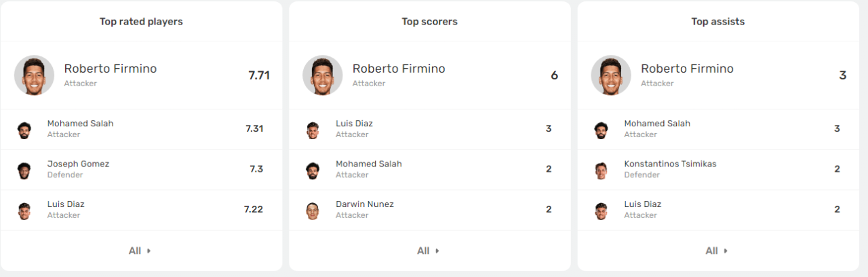Expand All under Top scorers
This screenshot has width=868, height=277.
[429, 251]
